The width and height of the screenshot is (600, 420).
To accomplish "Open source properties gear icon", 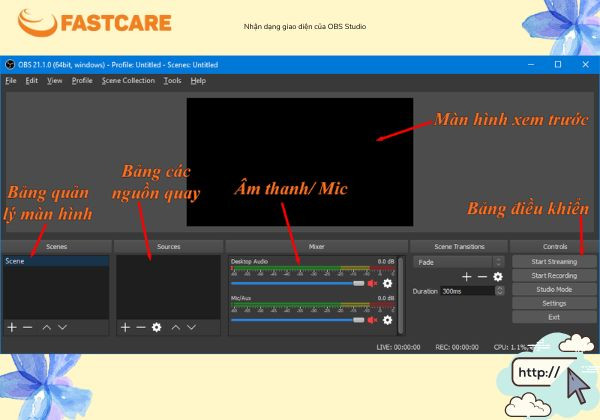I will pyautogui.click(x=157, y=327).
